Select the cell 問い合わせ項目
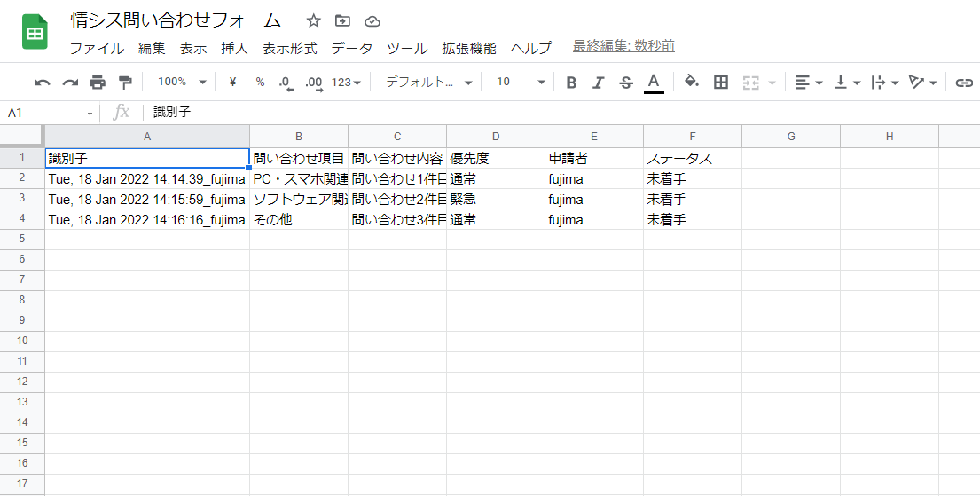980x496 pixels. 299,158
